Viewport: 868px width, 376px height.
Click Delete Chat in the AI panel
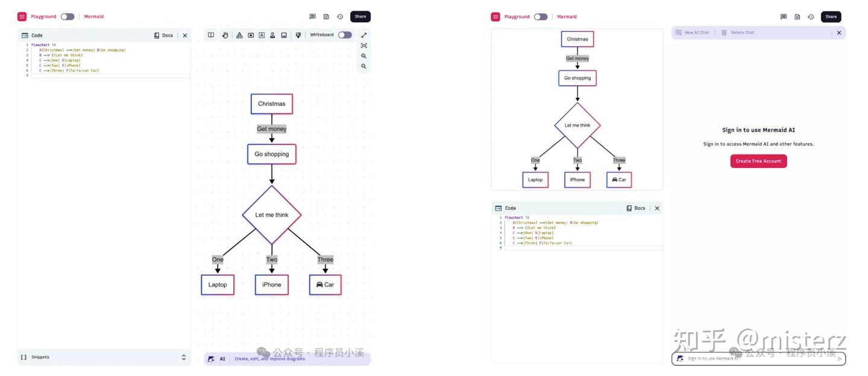pos(738,33)
